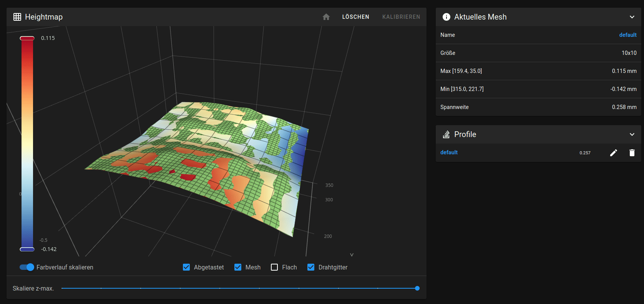Delete the default profile via trash icon

pos(632,153)
